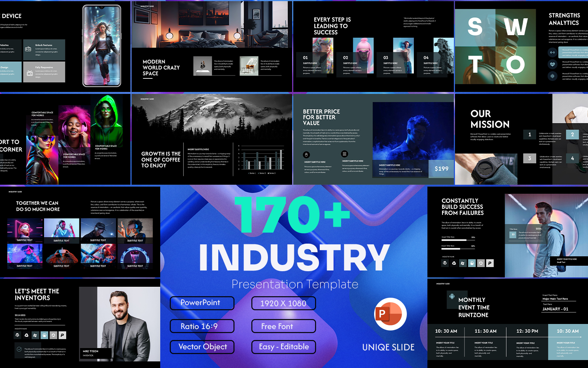The height and width of the screenshot is (368, 588).
Task: Click number 3 box in Our Mission slide
Action: 530,158
